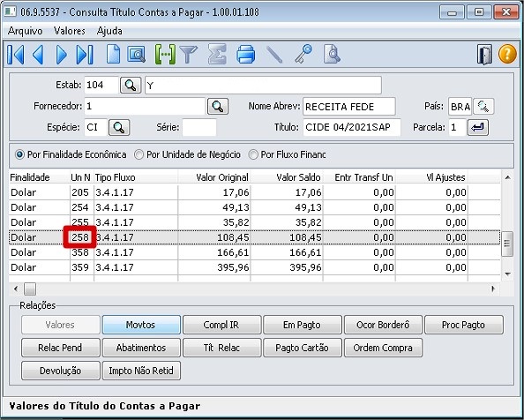Open lookup magnifier next to Fornecedor

point(218,107)
